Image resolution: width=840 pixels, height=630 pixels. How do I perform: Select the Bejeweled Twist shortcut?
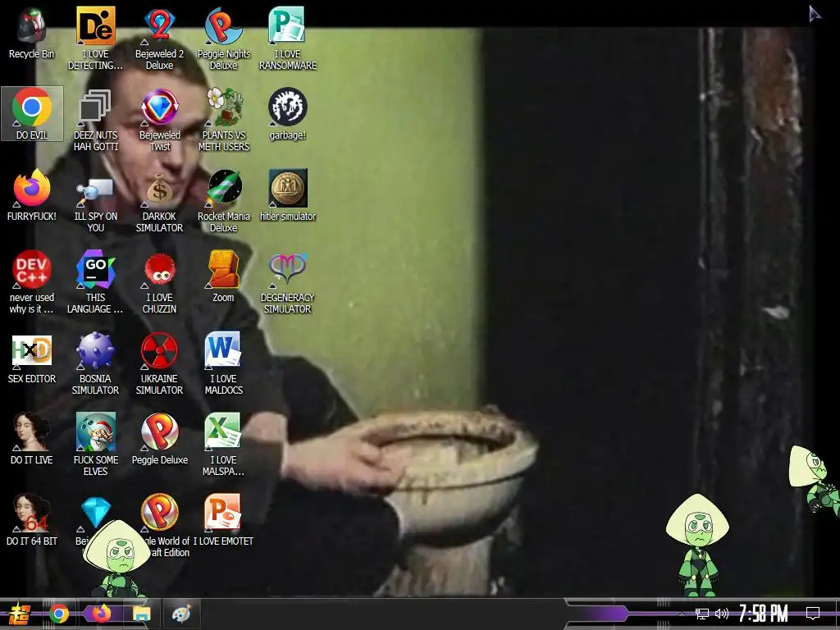(x=159, y=120)
